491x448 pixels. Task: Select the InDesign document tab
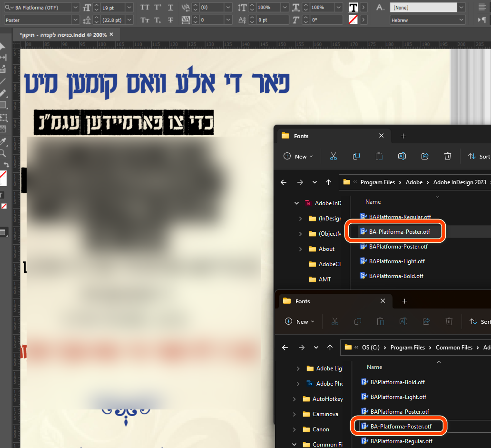(67, 35)
